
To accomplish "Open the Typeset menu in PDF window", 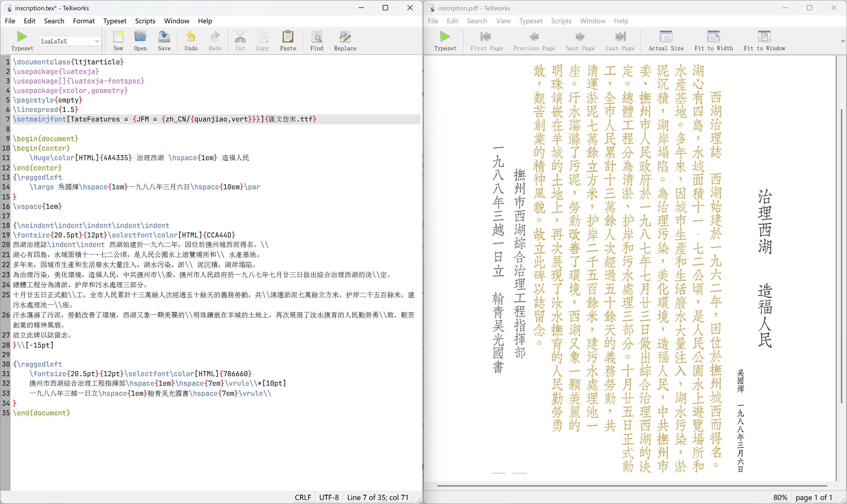I will point(530,21).
